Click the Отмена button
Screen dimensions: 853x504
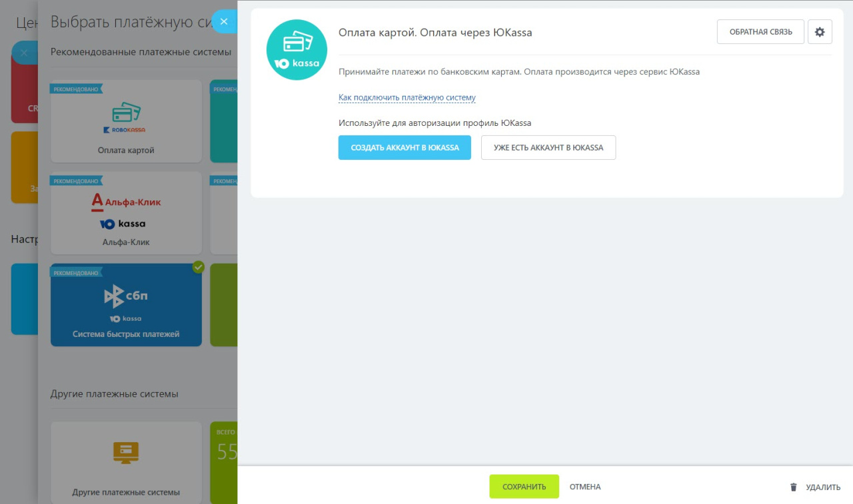pos(585,487)
